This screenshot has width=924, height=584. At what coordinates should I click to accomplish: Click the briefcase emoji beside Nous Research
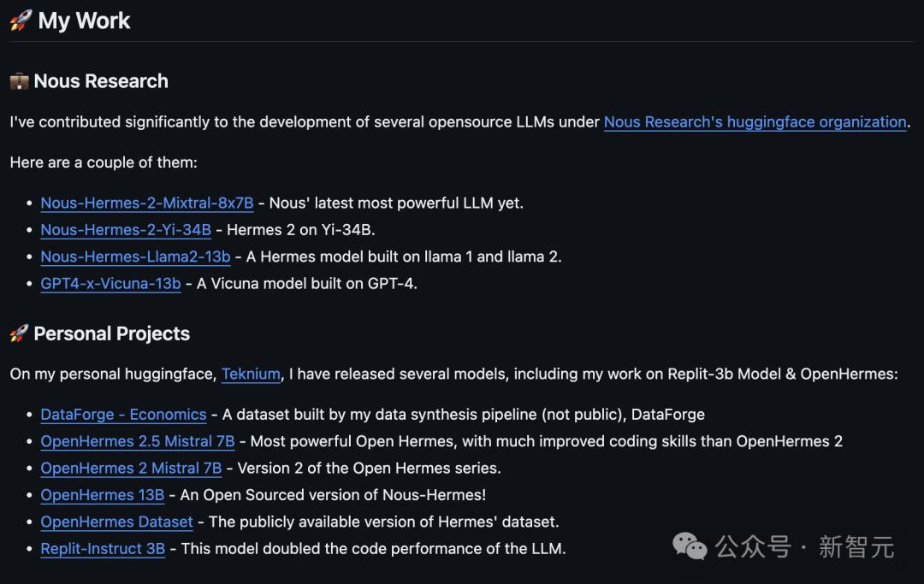click(x=19, y=81)
